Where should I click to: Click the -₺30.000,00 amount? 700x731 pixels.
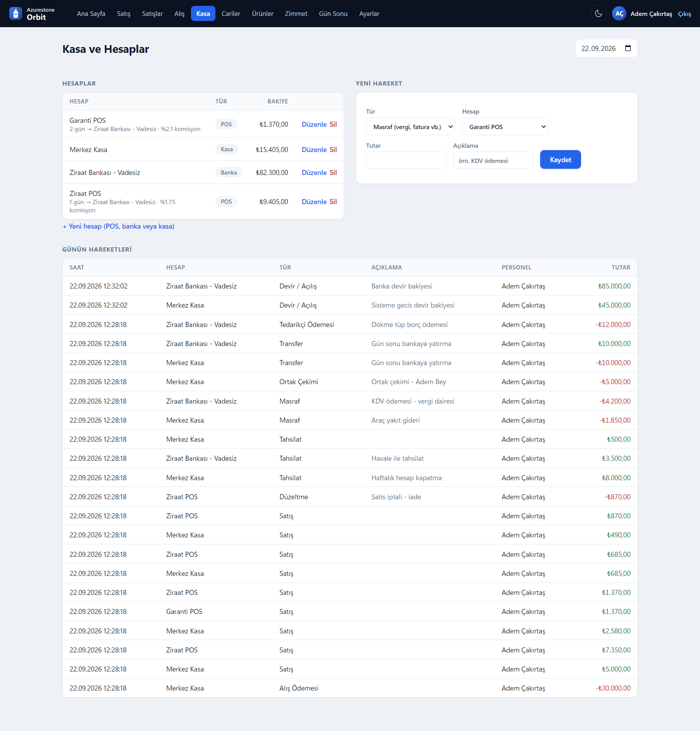point(613,688)
